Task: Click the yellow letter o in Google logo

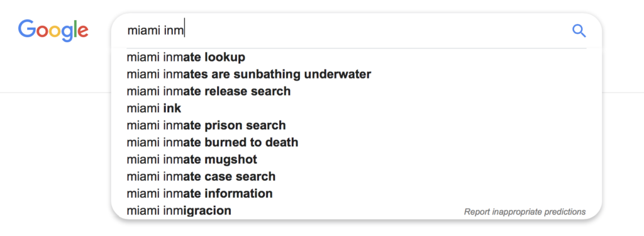Action: (x=56, y=31)
